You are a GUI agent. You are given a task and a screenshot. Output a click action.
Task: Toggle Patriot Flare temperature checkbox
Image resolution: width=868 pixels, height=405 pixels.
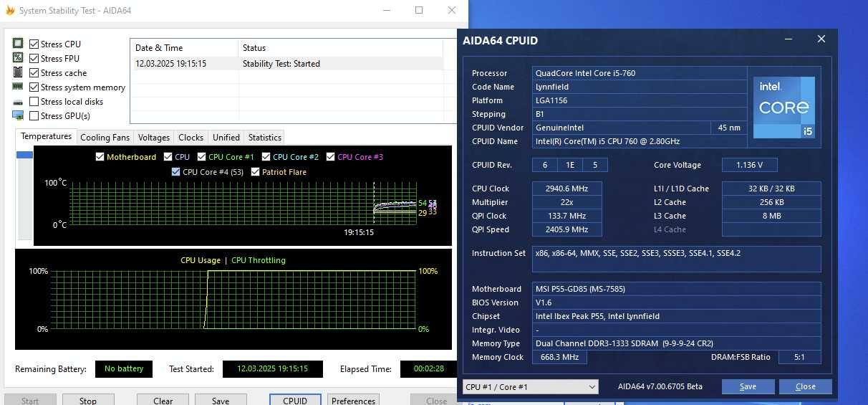[256, 172]
